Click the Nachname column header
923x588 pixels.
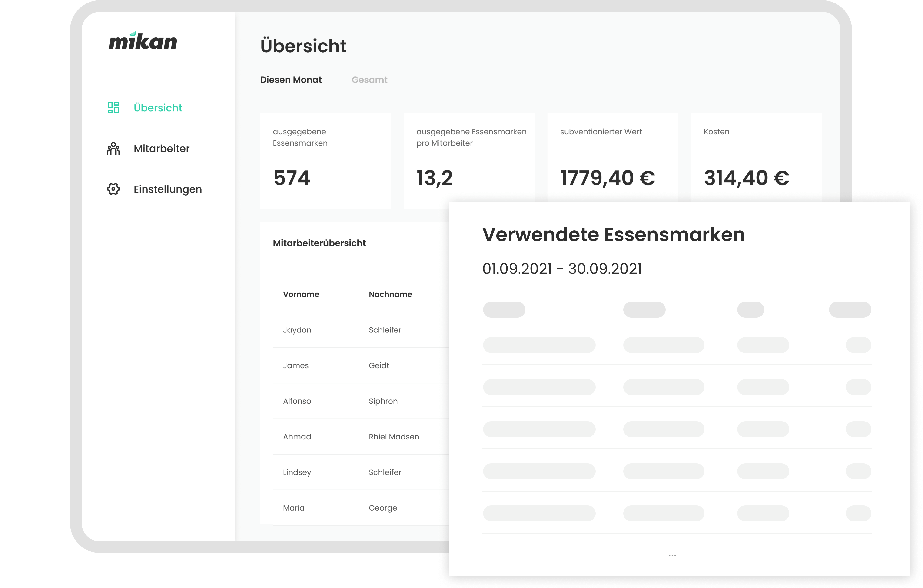[390, 294]
